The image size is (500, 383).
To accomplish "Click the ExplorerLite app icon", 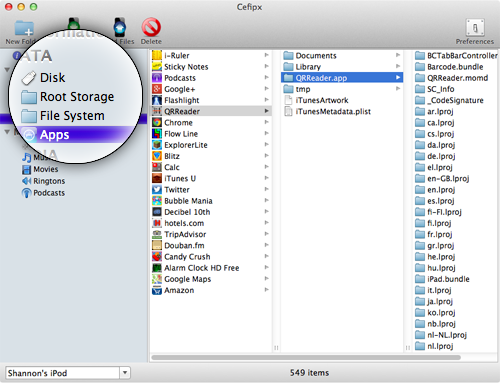I will click(x=157, y=145).
